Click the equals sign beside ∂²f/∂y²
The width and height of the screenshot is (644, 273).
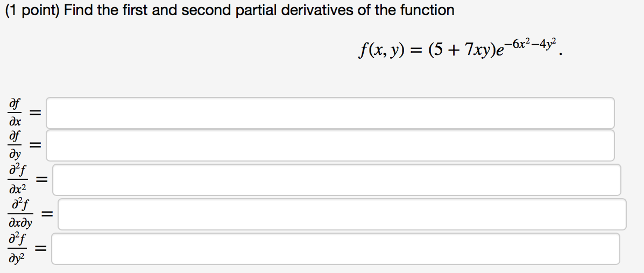[x=41, y=248]
